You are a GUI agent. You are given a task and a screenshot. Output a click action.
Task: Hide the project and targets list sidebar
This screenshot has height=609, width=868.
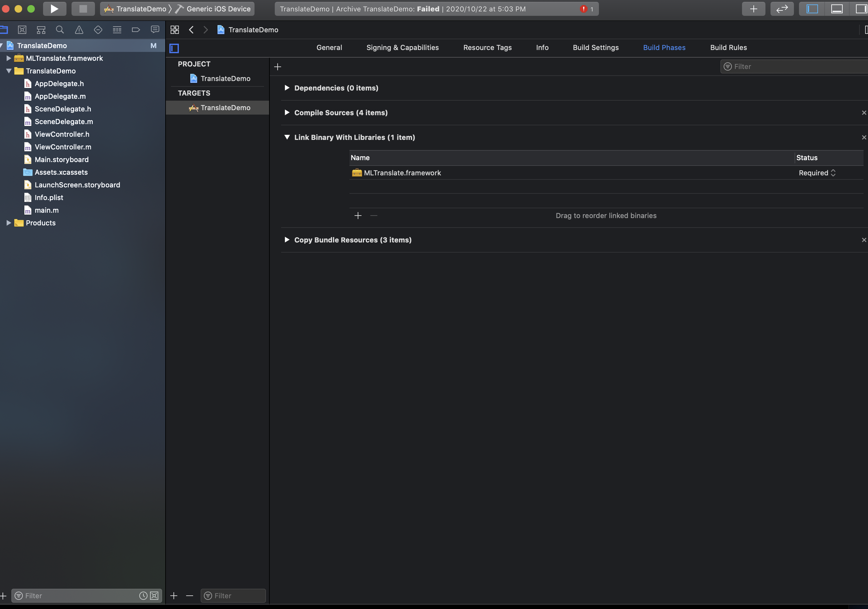174,48
